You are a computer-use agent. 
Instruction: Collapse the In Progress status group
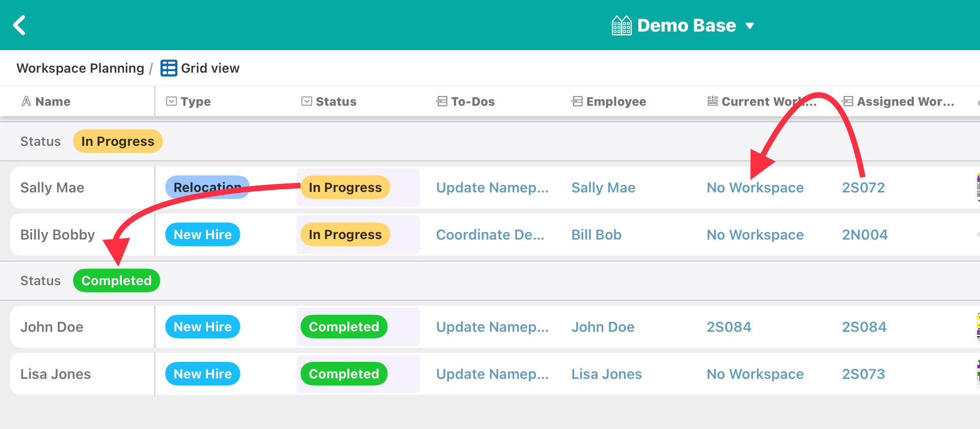point(118,141)
